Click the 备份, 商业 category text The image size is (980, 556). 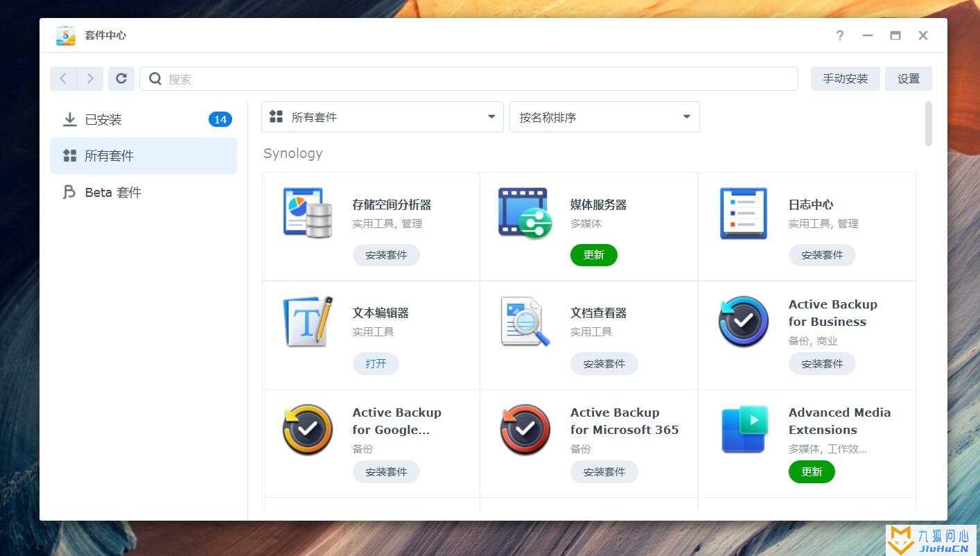tap(813, 341)
